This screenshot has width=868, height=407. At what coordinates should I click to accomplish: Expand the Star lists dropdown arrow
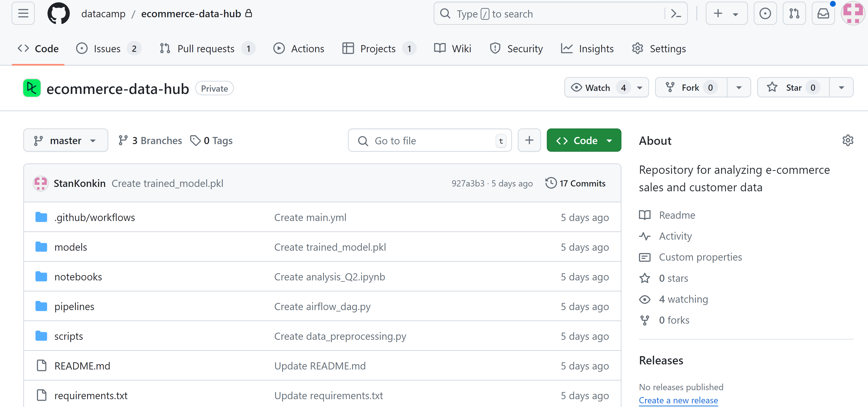tap(841, 87)
